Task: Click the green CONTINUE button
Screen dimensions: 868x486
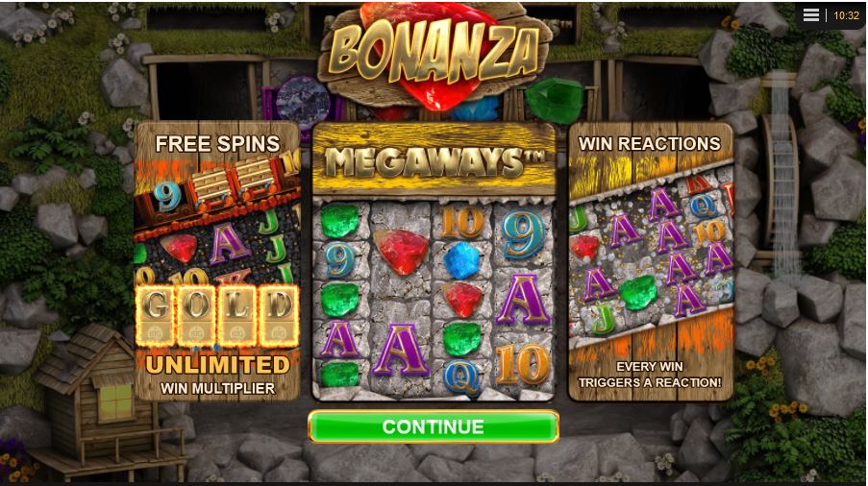Action: pos(433,426)
